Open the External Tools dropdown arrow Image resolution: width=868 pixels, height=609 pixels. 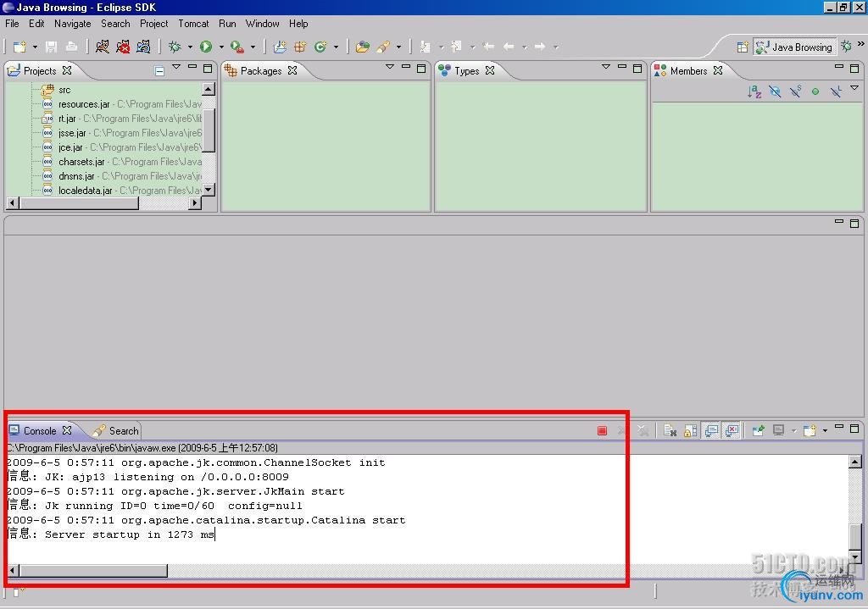[x=253, y=47]
